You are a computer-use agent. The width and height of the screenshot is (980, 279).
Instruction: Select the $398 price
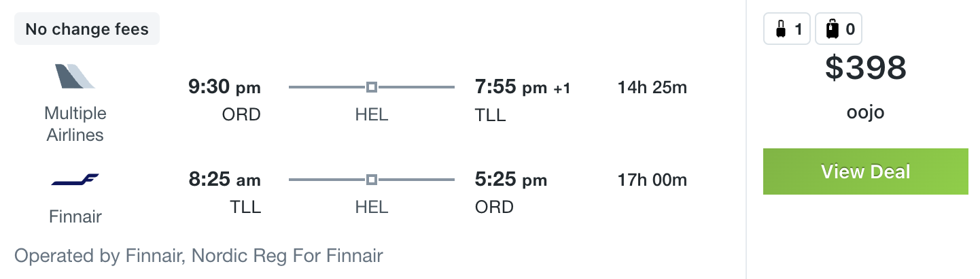[x=866, y=68]
